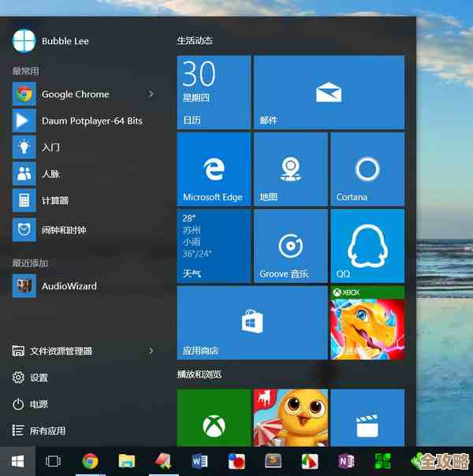This screenshot has height=476, width=473.
Task: Open the 应用商店 Store tile
Action: (252, 322)
